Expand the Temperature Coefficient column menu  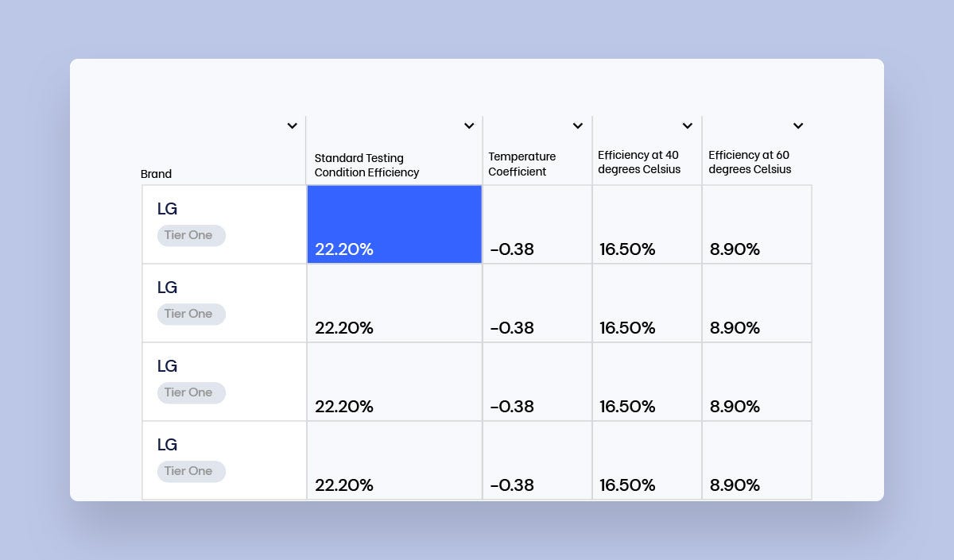coord(578,126)
